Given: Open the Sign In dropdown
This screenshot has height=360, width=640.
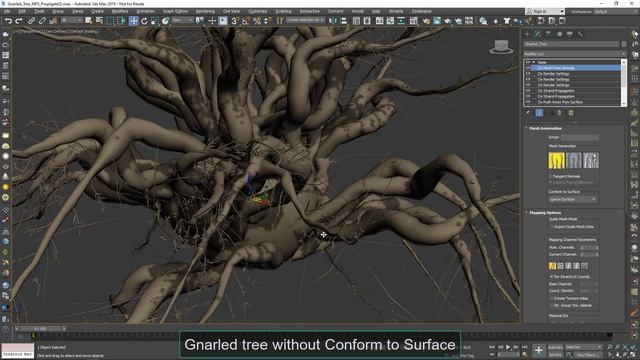Looking at the screenshot, I should click(x=545, y=11).
